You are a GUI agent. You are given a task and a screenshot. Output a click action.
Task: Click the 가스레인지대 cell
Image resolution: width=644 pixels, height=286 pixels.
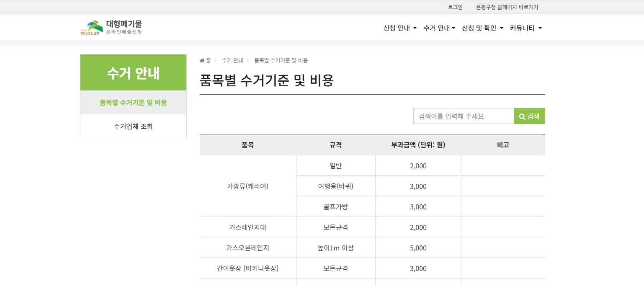point(248,227)
